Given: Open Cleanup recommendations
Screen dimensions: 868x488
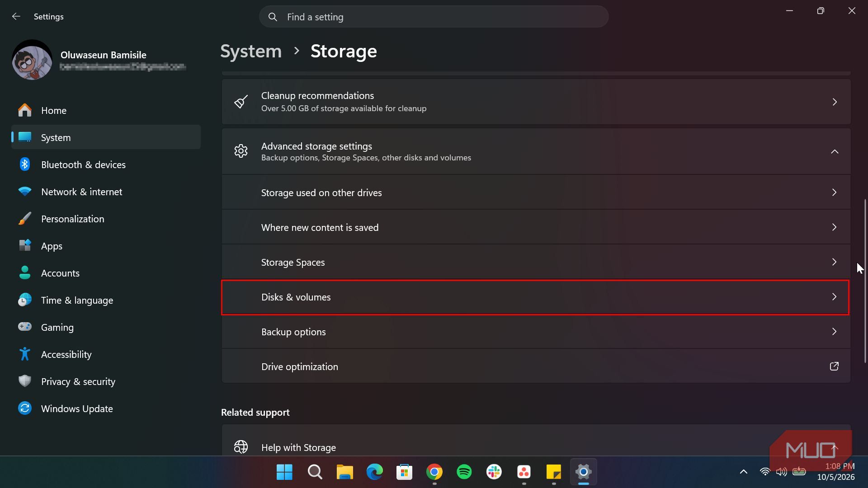Looking at the screenshot, I should coord(536,102).
